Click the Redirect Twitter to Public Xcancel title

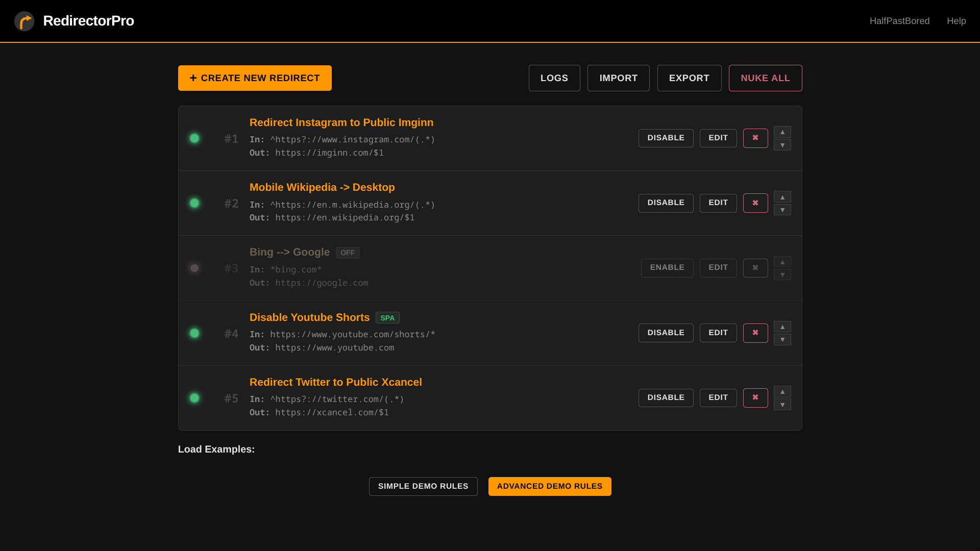click(x=335, y=382)
